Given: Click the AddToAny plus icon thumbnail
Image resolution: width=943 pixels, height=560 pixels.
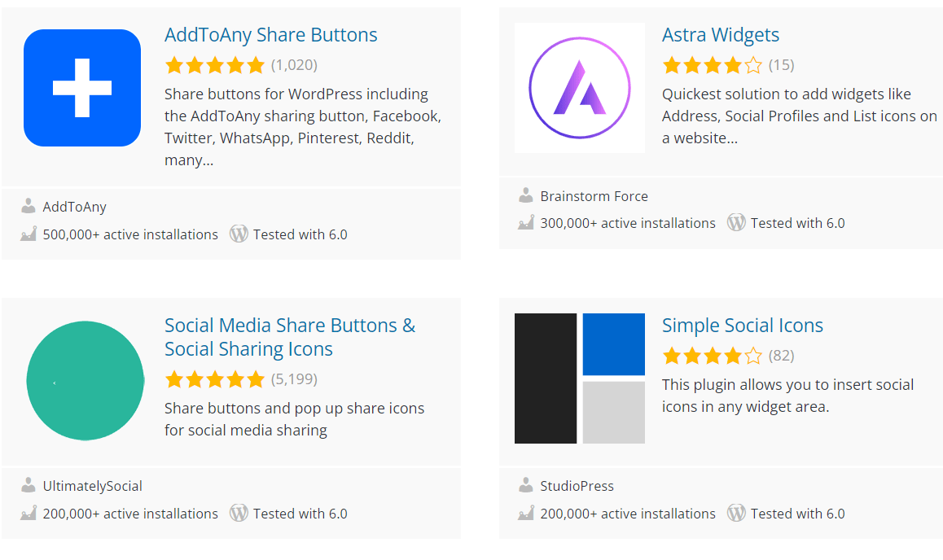Looking at the screenshot, I should point(81,87).
